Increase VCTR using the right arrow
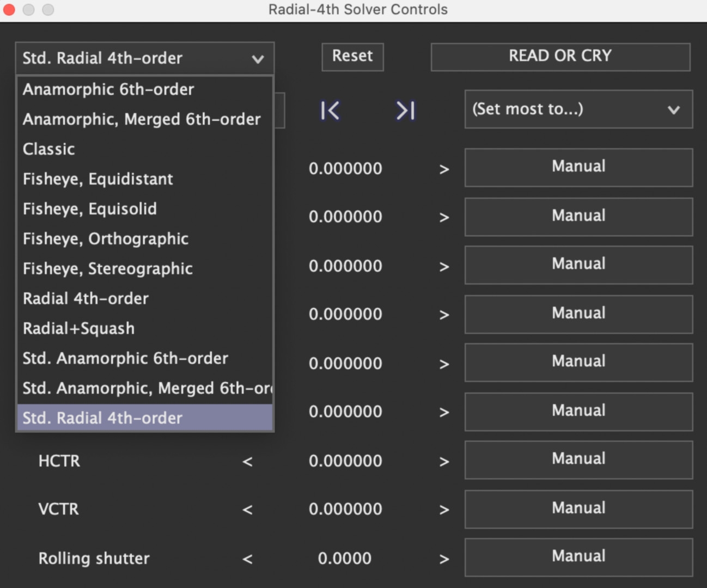The width and height of the screenshot is (707, 588). click(x=444, y=510)
